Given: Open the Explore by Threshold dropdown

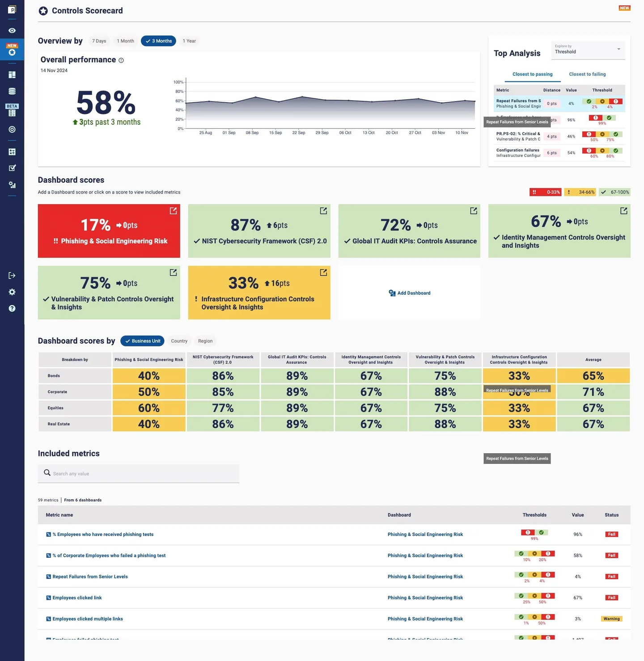Looking at the screenshot, I should [x=588, y=50].
